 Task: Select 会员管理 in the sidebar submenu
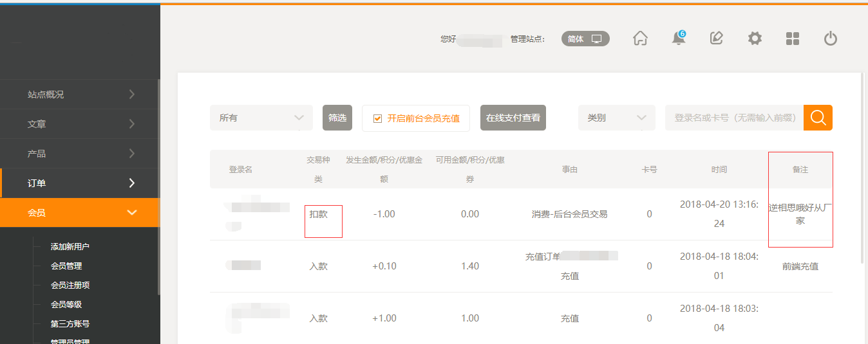click(66, 266)
